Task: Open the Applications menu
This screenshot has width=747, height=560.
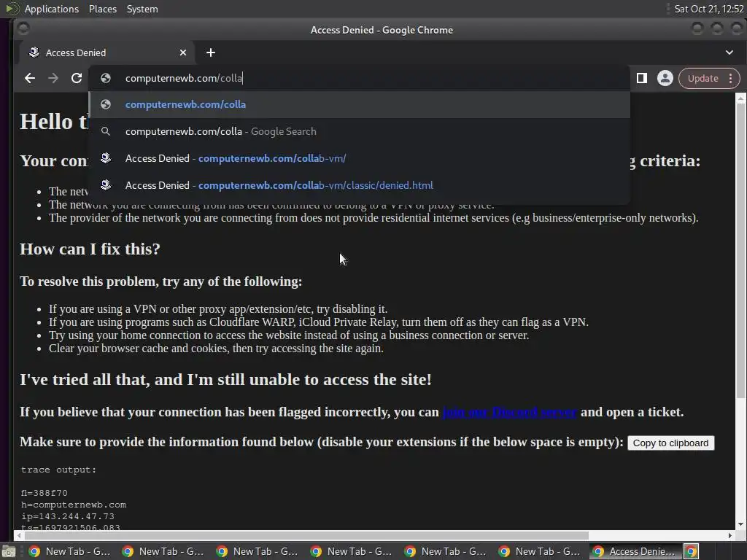Action: coord(52,9)
